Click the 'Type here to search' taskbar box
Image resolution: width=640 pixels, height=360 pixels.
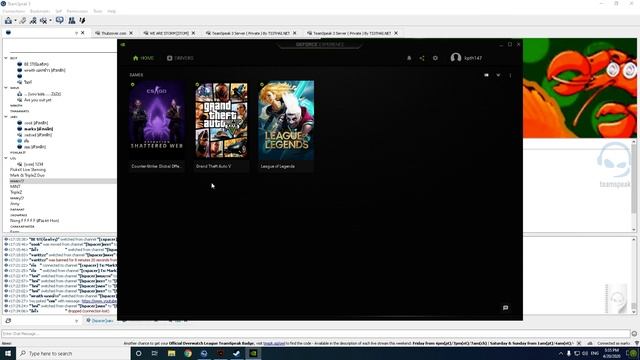click(73, 353)
